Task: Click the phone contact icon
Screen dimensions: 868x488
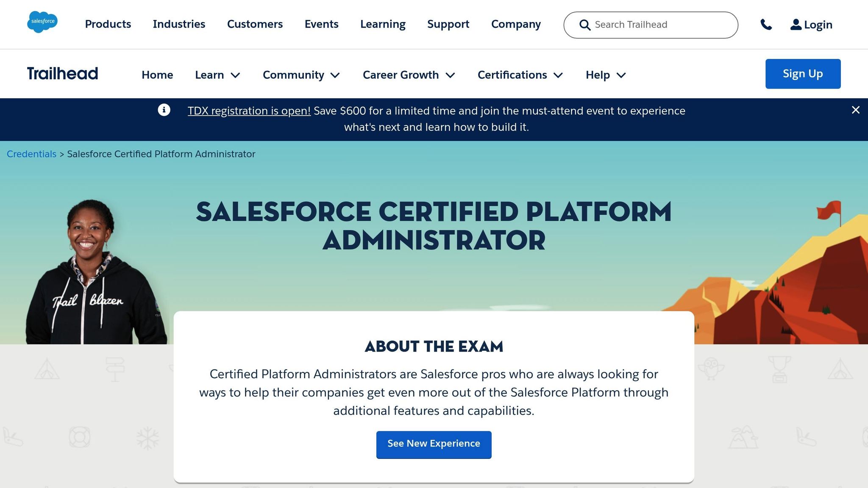Action: pos(767,24)
